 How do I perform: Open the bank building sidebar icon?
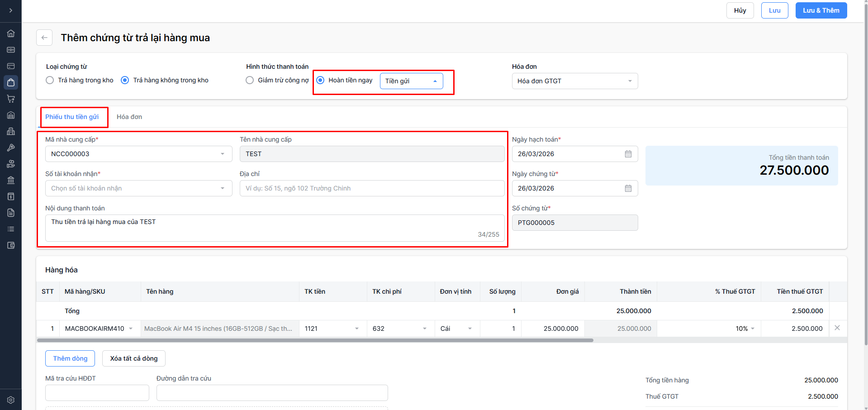[11, 180]
